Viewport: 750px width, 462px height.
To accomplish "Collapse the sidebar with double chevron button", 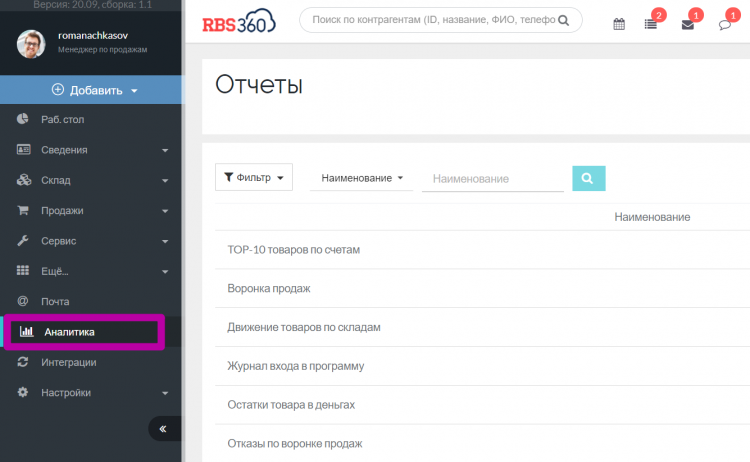I will point(163,429).
